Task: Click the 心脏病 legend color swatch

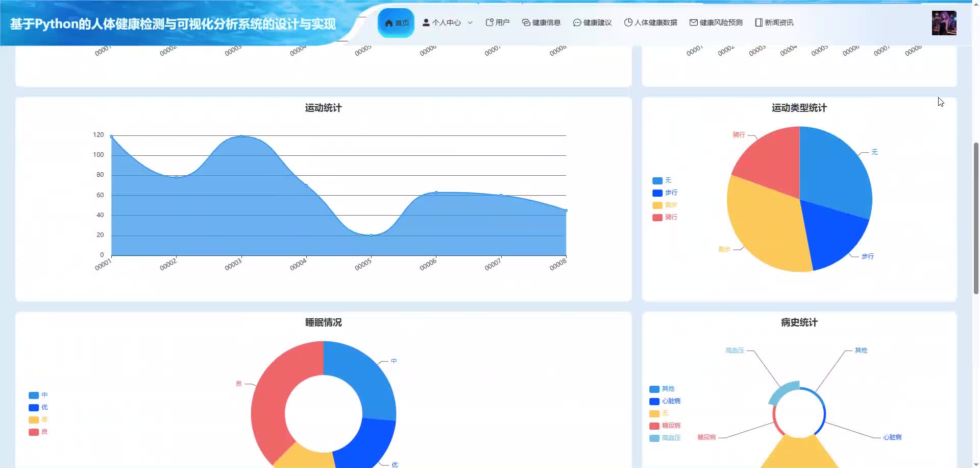Action: 654,401
